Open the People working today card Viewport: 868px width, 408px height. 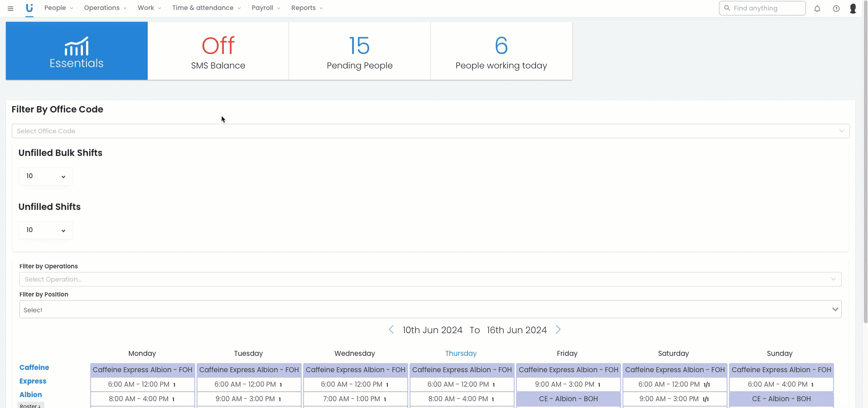[x=501, y=51]
